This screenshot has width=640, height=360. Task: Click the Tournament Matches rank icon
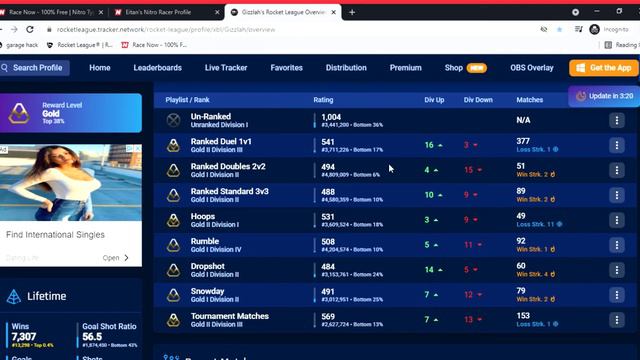(x=173, y=320)
